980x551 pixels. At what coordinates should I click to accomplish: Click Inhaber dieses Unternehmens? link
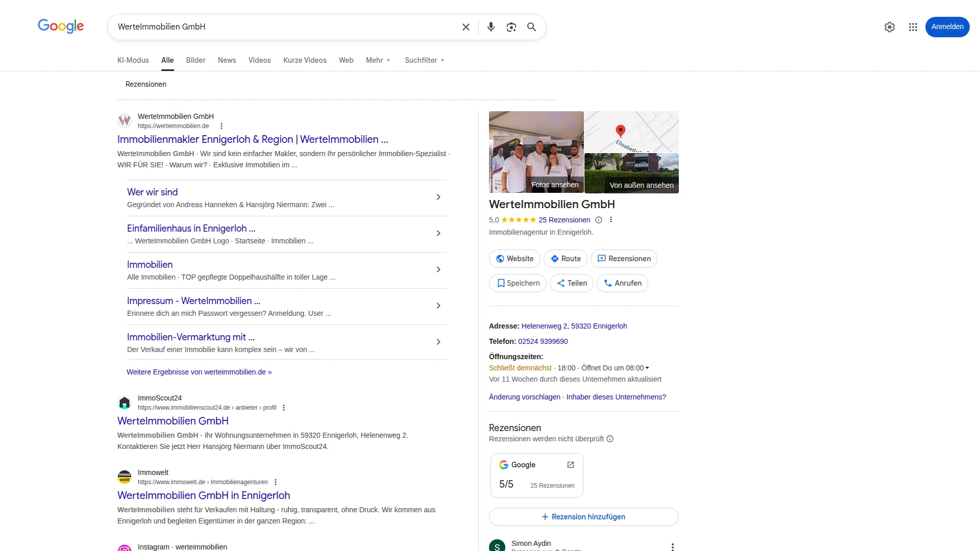pos(616,397)
